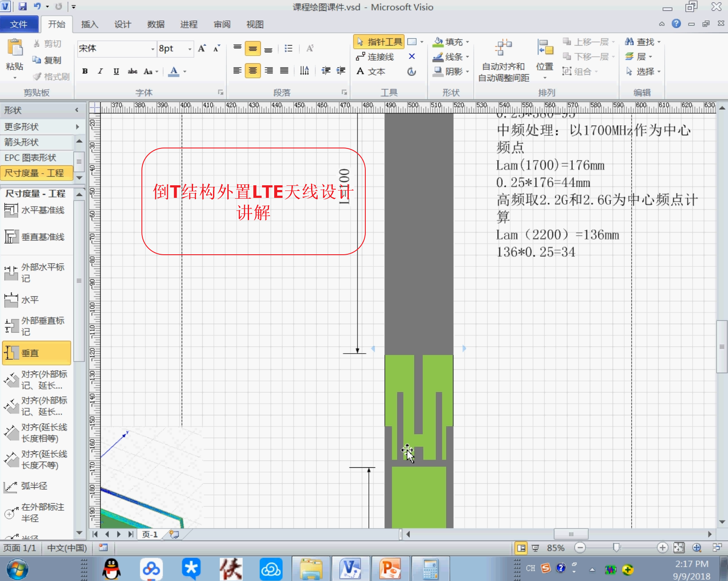Decrease paragraph indent
This screenshot has height=581, width=728.
(x=326, y=70)
